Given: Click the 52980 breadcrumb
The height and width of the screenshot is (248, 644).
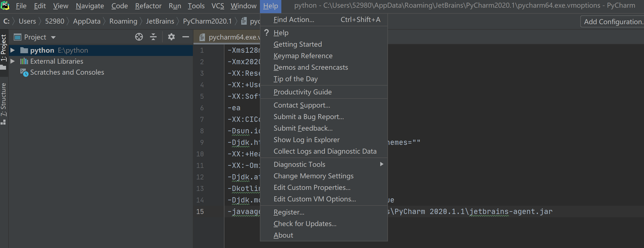Looking at the screenshot, I should click(x=54, y=21).
